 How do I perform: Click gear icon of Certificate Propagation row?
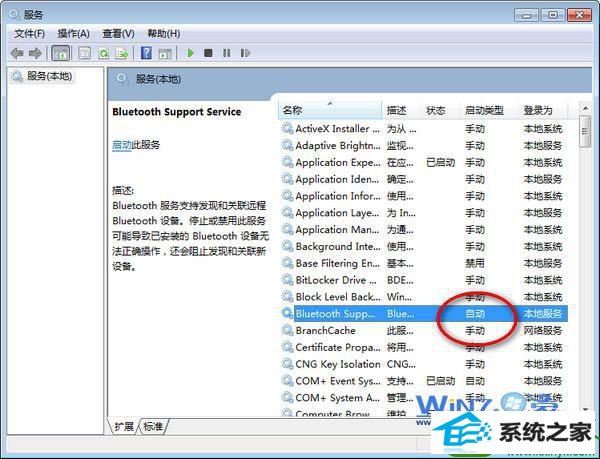pos(287,347)
